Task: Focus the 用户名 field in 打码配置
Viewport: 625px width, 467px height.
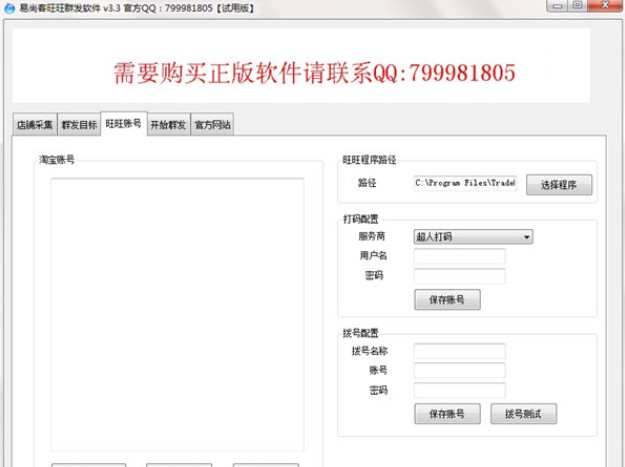Action: (460, 256)
